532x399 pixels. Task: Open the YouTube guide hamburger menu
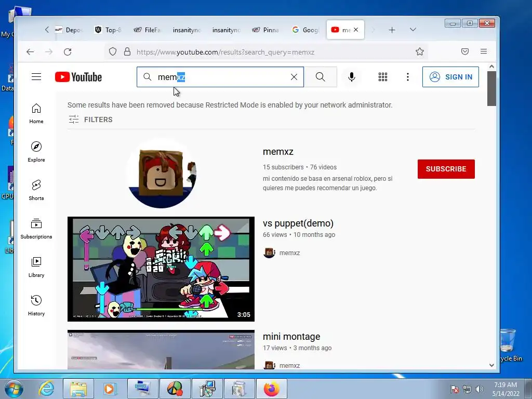36,77
